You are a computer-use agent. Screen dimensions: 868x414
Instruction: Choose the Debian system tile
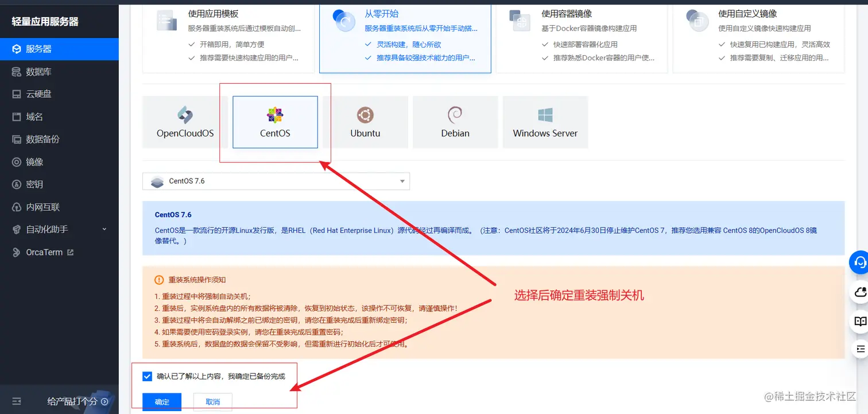(x=455, y=122)
